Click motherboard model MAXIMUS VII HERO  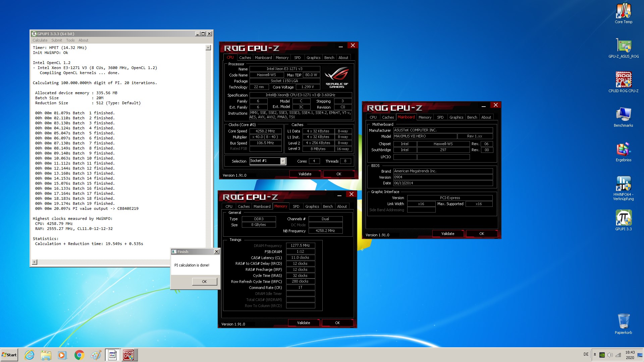[425, 136]
